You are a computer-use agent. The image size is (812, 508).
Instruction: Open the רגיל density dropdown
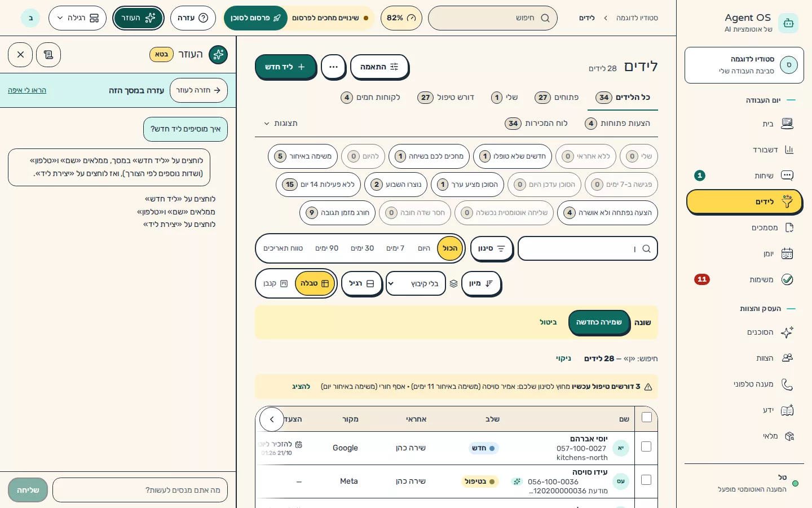(361, 283)
